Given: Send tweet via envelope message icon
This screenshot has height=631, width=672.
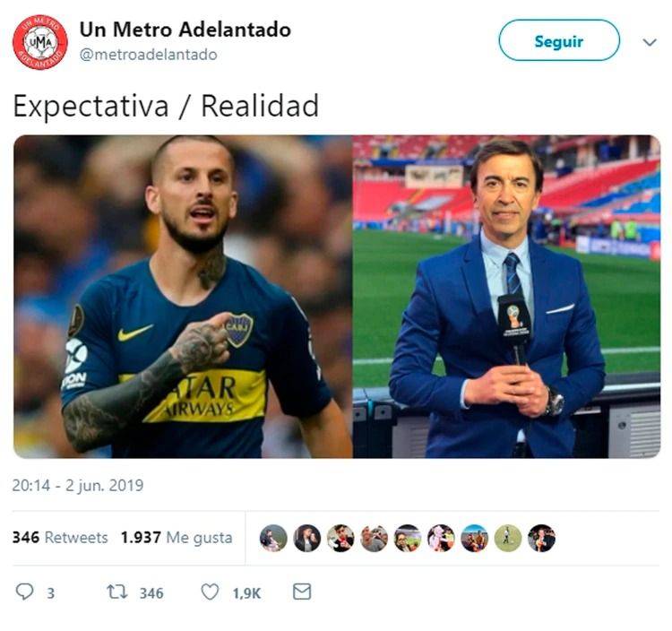Looking at the screenshot, I should tap(302, 592).
